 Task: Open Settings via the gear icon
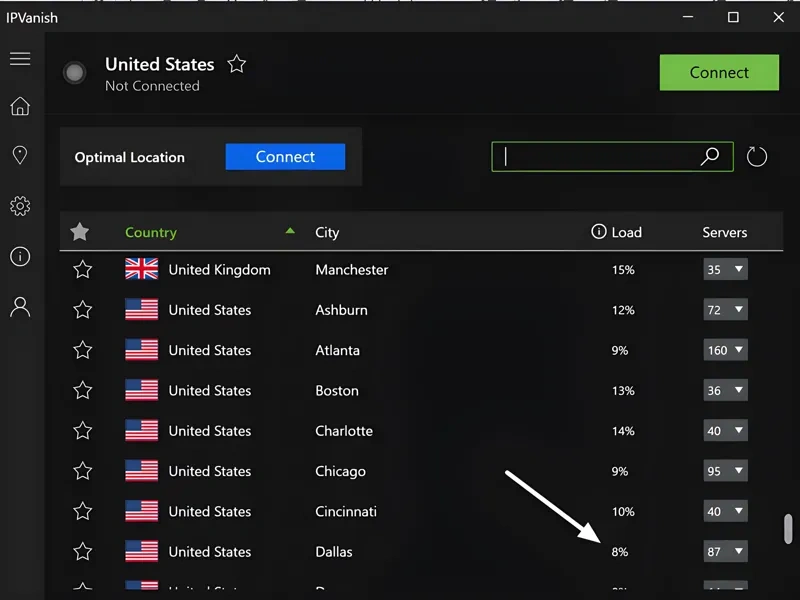[20, 205]
